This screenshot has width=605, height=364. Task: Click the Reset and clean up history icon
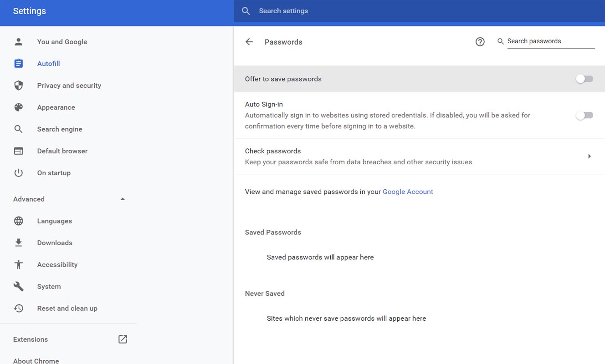point(18,308)
